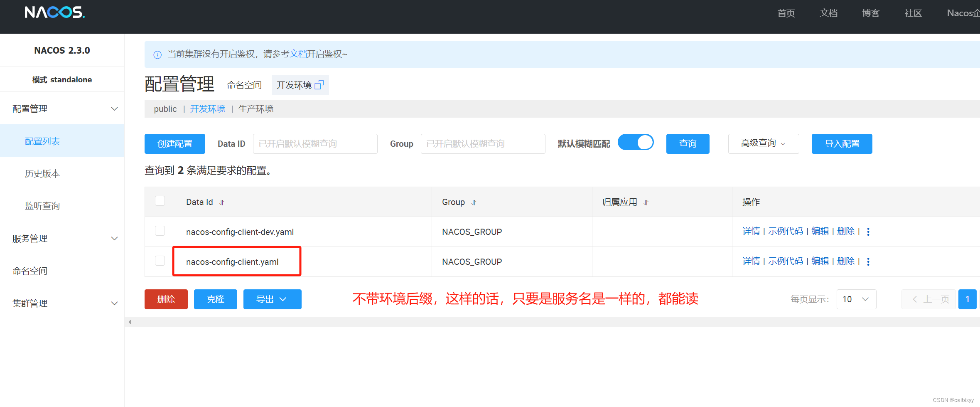Toggle the 默认模糊匹配 switch
Image resolution: width=980 pixels, height=407 pixels.
pyautogui.click(x=636, y=143)
